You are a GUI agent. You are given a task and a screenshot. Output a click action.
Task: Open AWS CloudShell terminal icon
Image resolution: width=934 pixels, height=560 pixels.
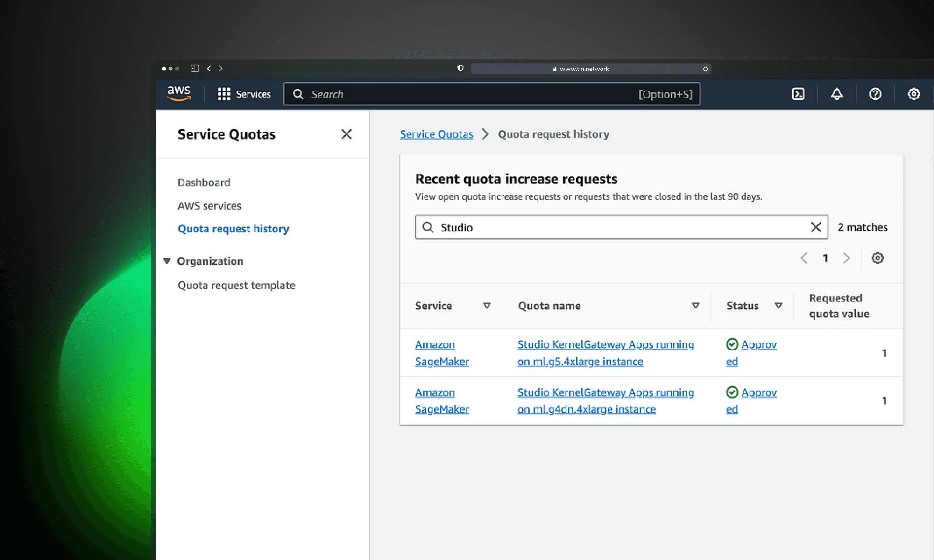click(x=798, y=94)
